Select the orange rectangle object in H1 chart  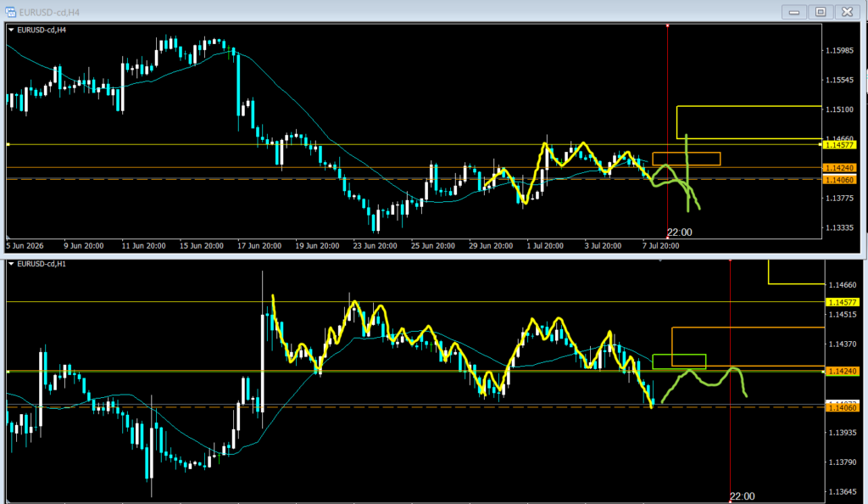tap(748, 347)
